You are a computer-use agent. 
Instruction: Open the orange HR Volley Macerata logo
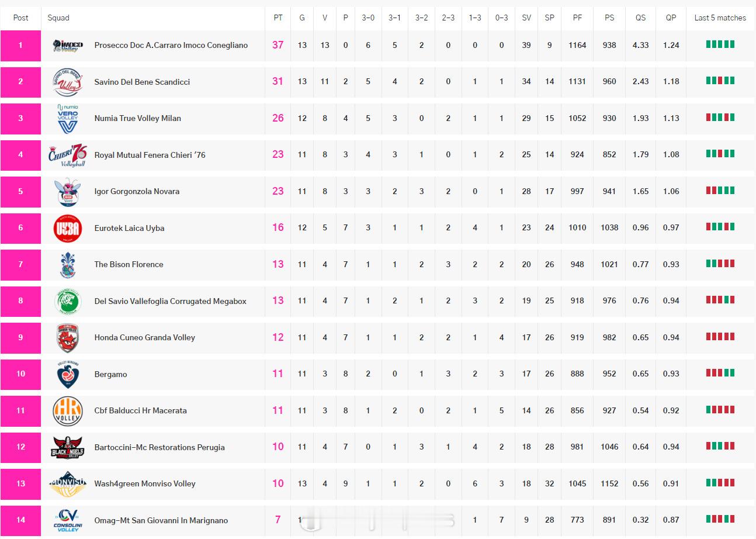[x=68, y=411]
